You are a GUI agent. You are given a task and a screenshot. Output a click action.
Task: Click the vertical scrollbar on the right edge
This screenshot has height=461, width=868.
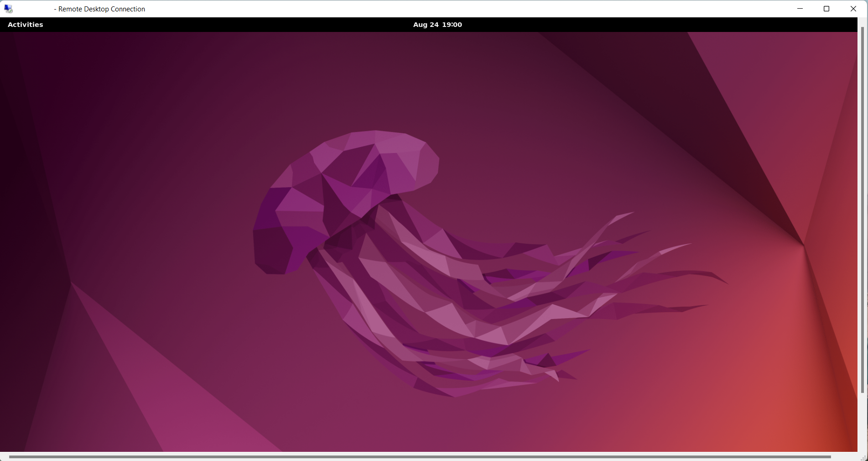pos(863,210)
